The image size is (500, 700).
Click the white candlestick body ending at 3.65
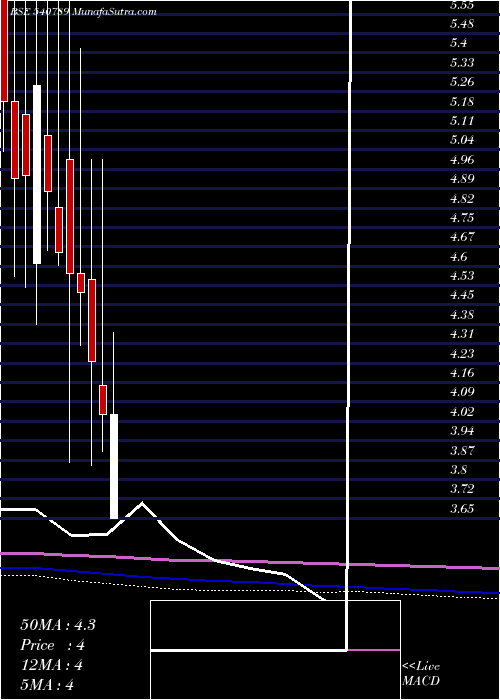(x=114, y=467)
